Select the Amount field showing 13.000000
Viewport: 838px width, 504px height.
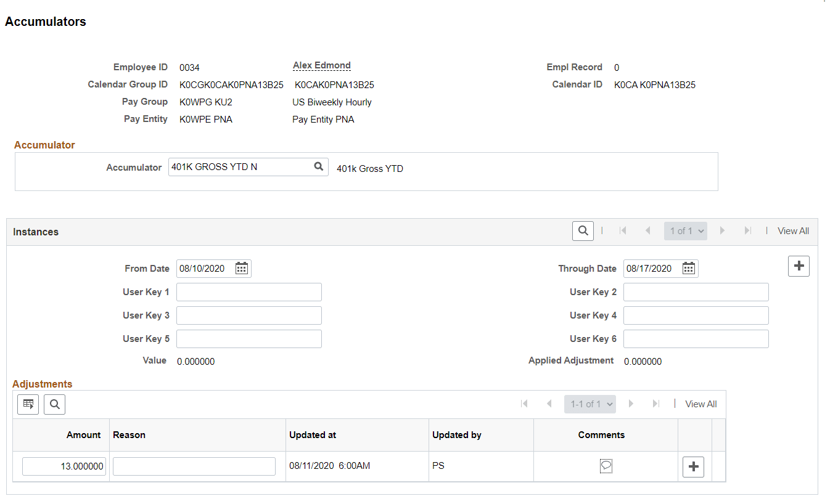[64, 466]
